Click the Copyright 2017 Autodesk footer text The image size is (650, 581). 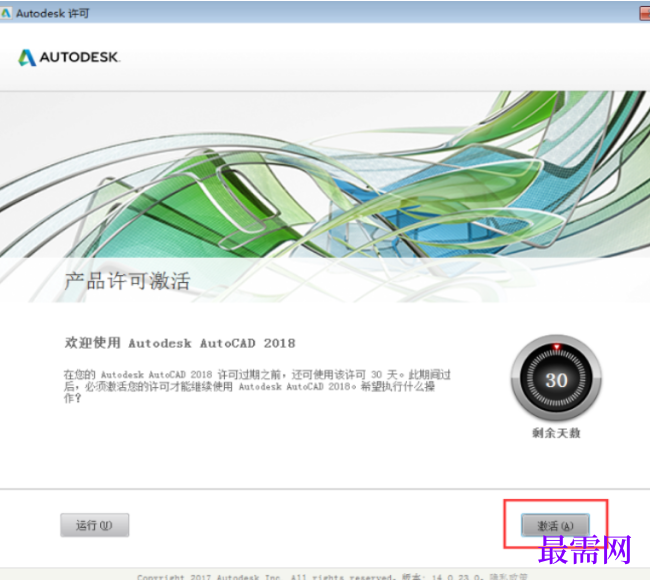pos(333,577)
